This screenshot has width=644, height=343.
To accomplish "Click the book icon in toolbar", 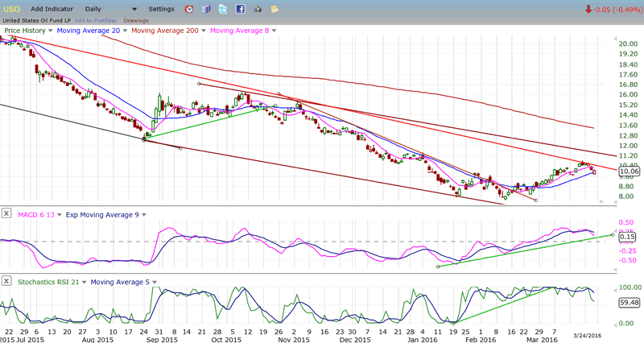I will 206,10.
